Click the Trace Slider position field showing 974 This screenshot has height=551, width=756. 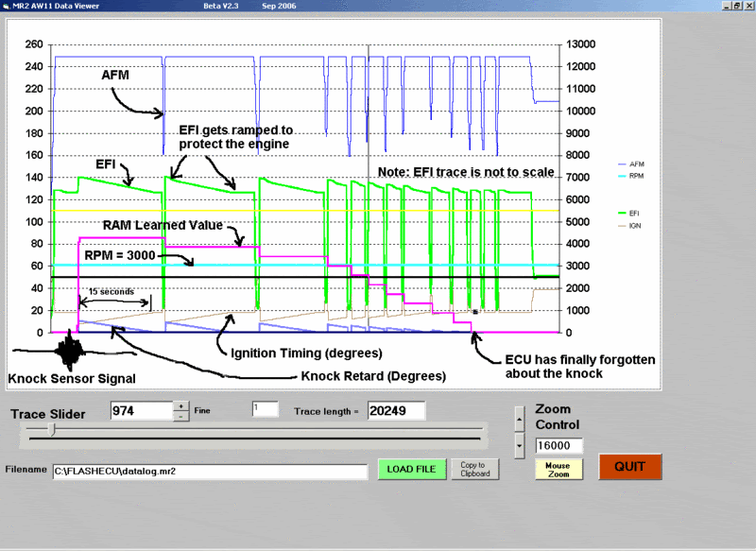click(x=142, y=411)
